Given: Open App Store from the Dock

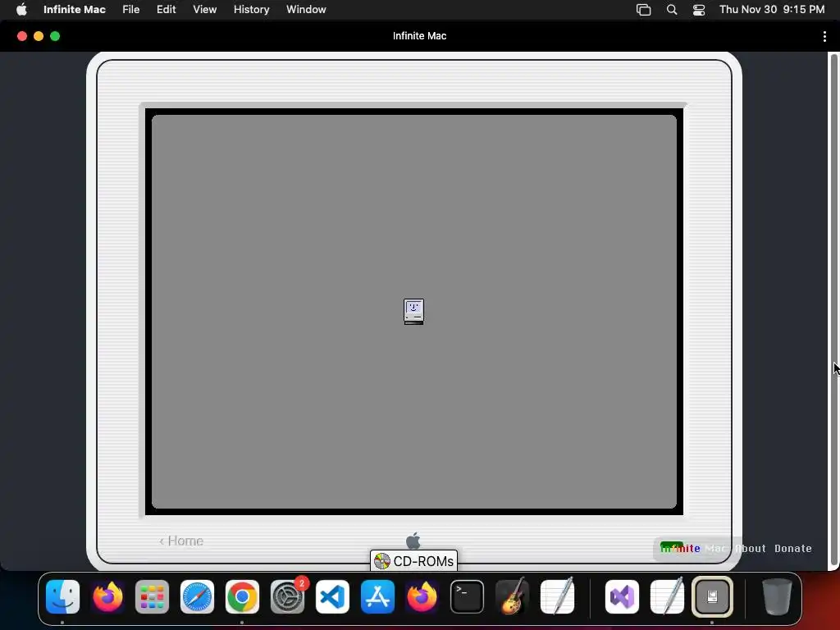Looking at the screenshot, I should (x=377, y=596).
